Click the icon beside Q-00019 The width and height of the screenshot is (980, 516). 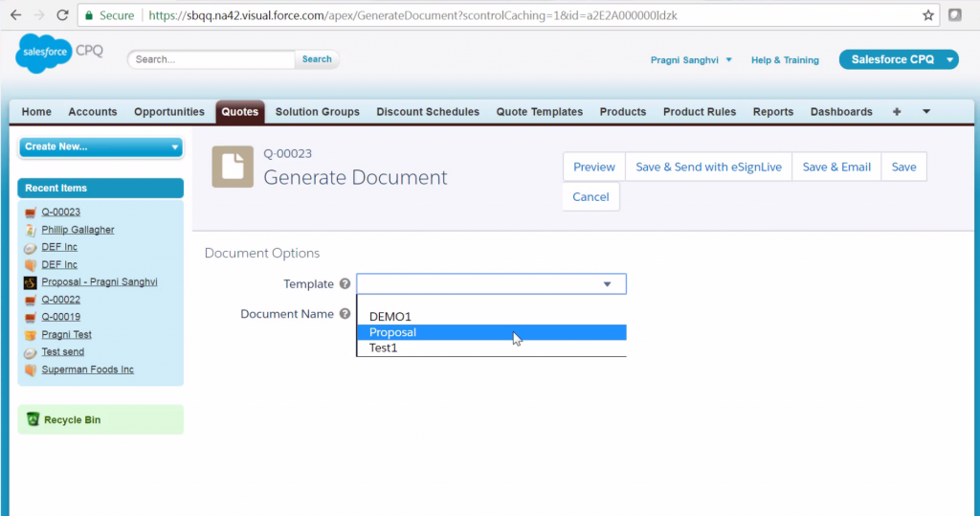point(30,317)
